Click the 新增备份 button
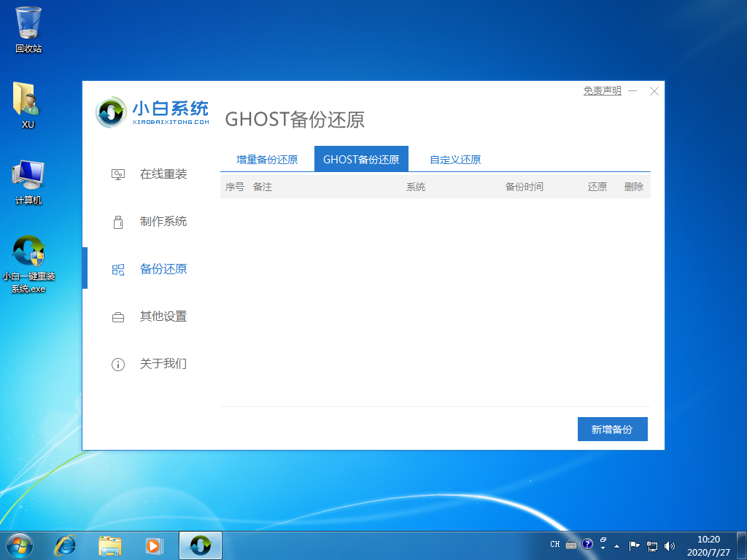The width and height of the screenshot is (747, 560). point(612,429)
